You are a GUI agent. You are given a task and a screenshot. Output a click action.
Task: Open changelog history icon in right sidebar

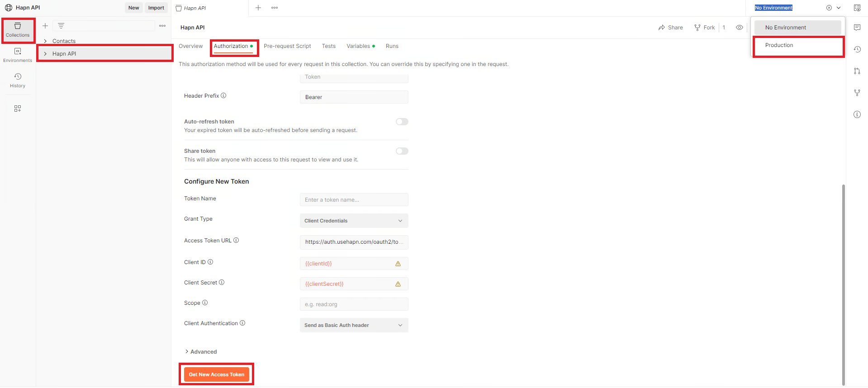pyautogui.click(x=857, y=49)
